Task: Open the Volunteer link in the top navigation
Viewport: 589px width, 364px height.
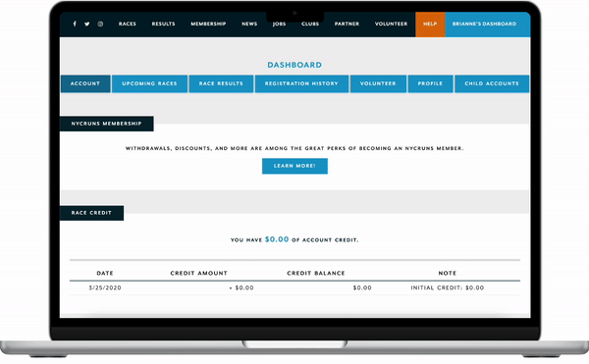Action: coord(391,24)
